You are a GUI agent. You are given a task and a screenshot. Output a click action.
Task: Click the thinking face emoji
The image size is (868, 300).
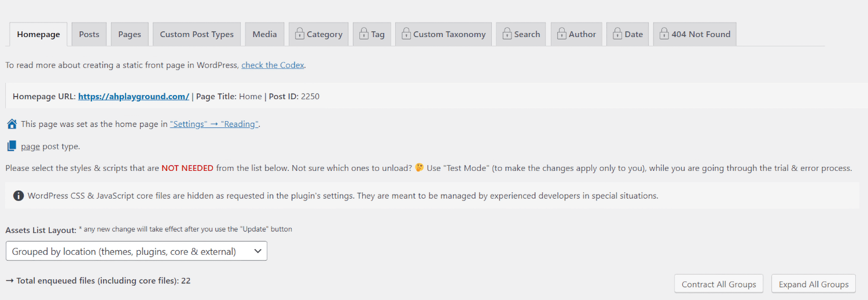pyautogui.click(x=420, y=168)
